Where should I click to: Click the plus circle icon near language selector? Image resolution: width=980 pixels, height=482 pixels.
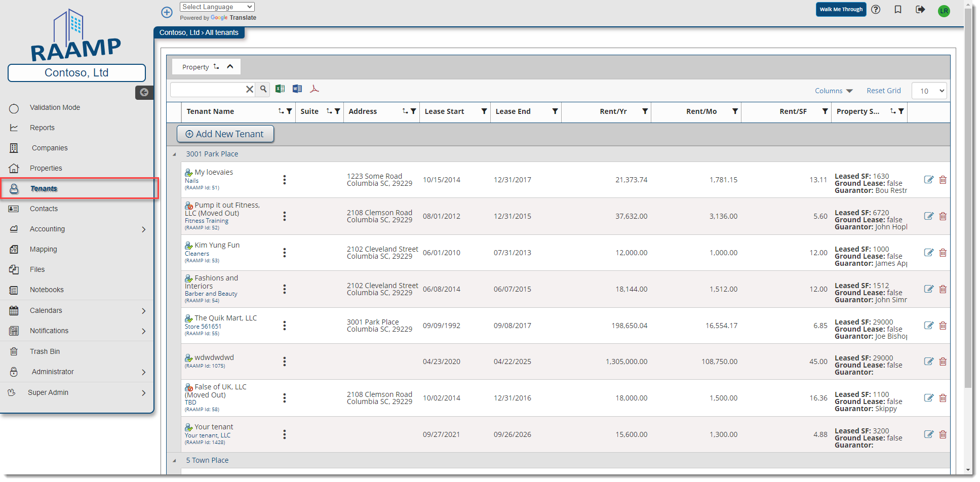[x=167, y=12]
